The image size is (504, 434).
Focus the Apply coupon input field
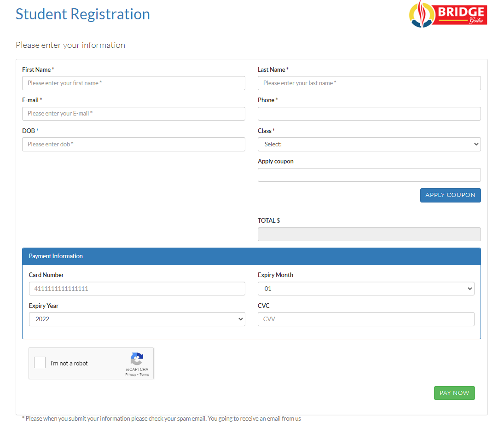[369, 175]
